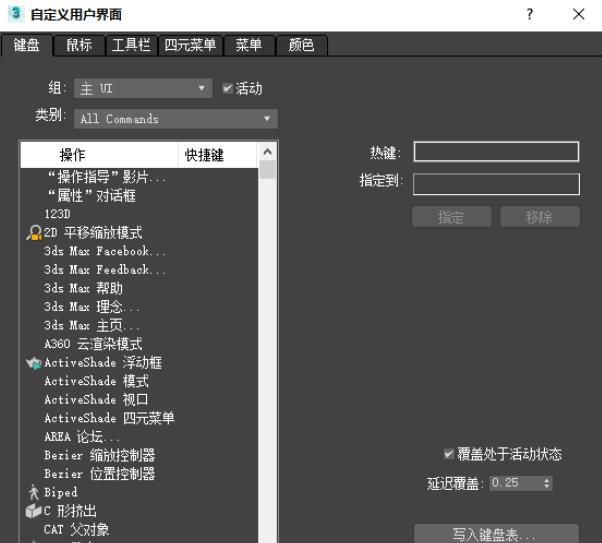This screenshot has width=602, height=543.
Task: Click the 延迟覆盖 value field 0.25
Action: click(516, 483)
